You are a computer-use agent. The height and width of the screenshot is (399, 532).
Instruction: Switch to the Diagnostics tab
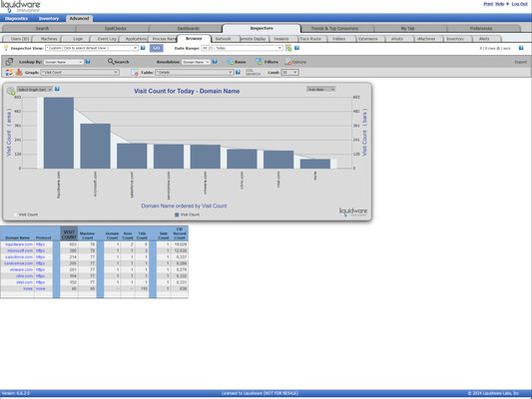16,19
